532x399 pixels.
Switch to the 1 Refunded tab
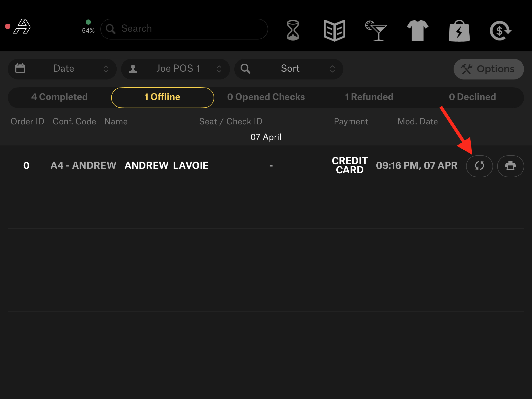coord(369,97)
